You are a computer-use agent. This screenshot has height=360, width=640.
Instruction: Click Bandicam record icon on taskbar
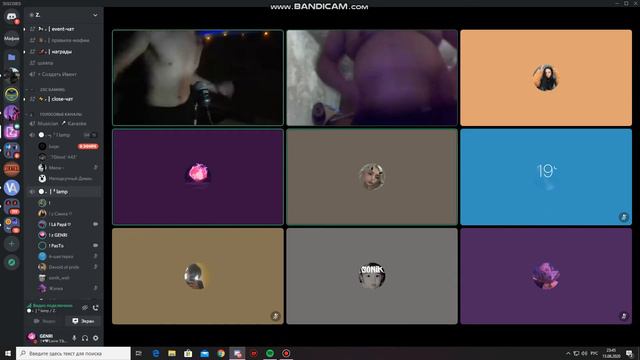[286, 353]
